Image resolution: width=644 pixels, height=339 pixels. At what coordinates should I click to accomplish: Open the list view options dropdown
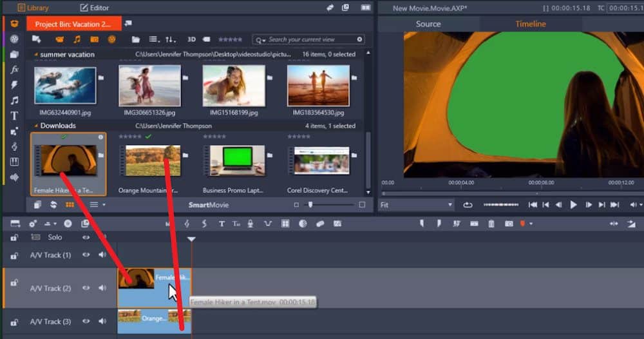[155, 39]
